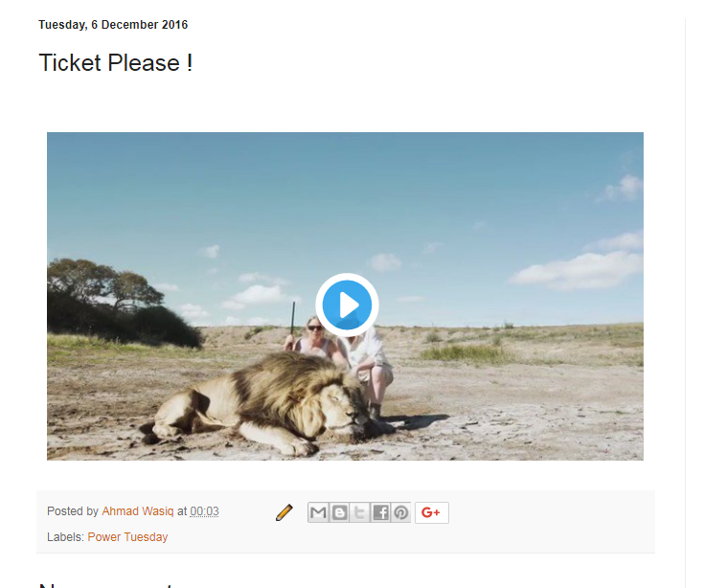
Task: Open the 00:03 timestamp permalink
Action: point(204,511)
